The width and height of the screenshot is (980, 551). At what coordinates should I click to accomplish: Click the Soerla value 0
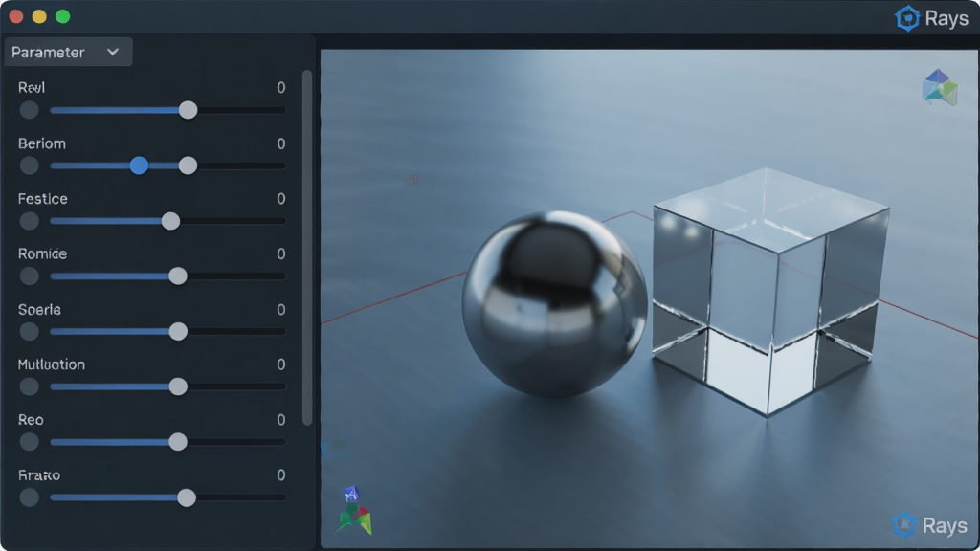tap(281, 310)
